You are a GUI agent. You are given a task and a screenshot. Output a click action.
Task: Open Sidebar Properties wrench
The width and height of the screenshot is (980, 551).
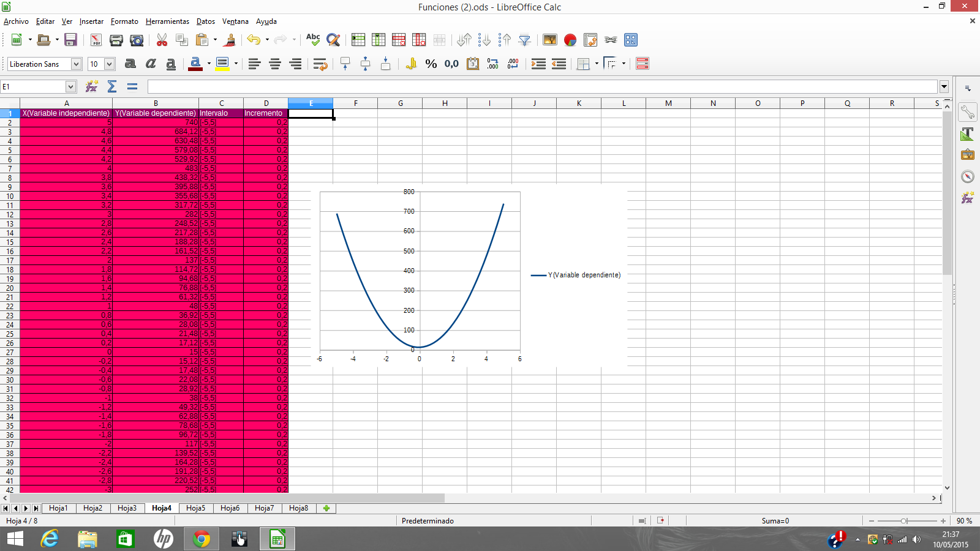tap(968, 112)
